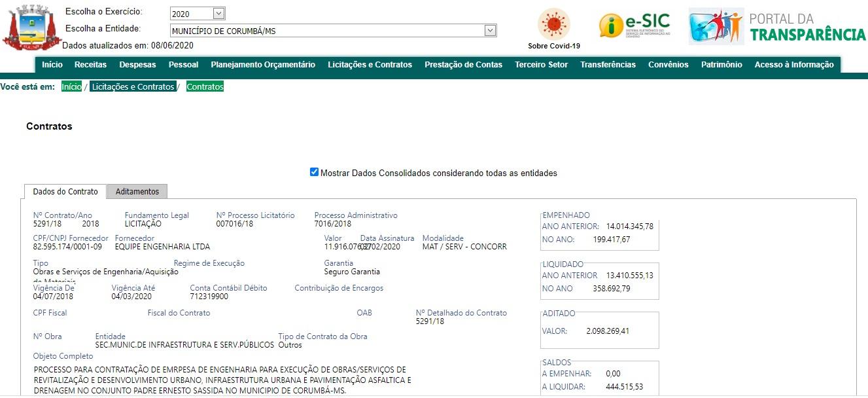
Task: Open the Acesso à Informação menu
Action: coord(793,65)
